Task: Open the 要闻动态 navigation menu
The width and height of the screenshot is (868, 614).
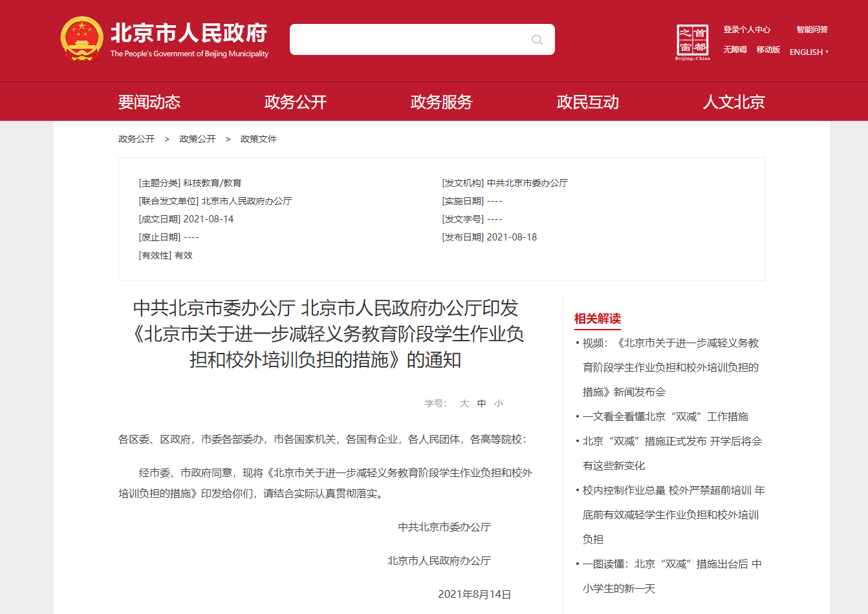Action: coord(149,102)
